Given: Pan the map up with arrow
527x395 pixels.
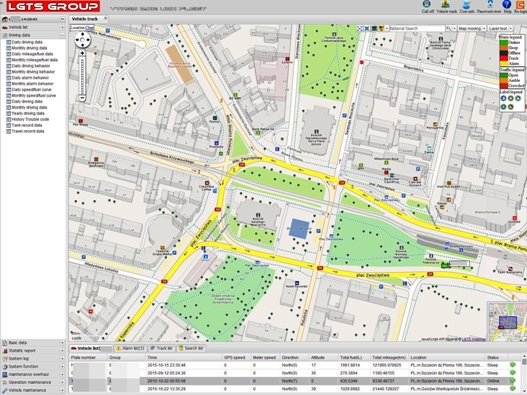Looking at the screenshot, I should coord(83,34).
